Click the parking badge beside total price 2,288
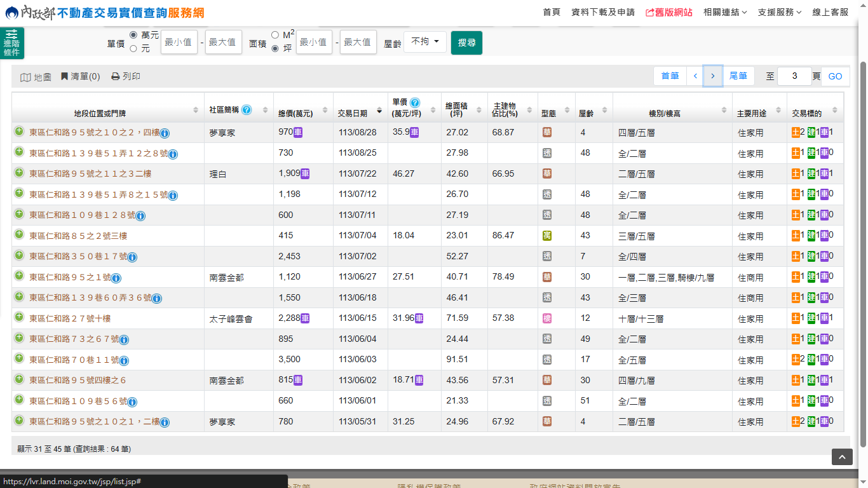 306,318
